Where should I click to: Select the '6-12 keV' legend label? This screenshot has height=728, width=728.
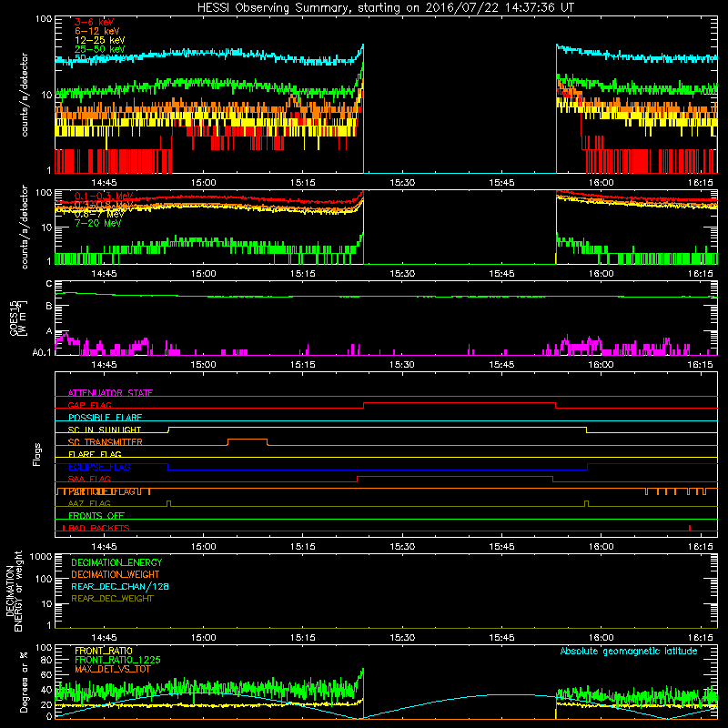point(97,31)
